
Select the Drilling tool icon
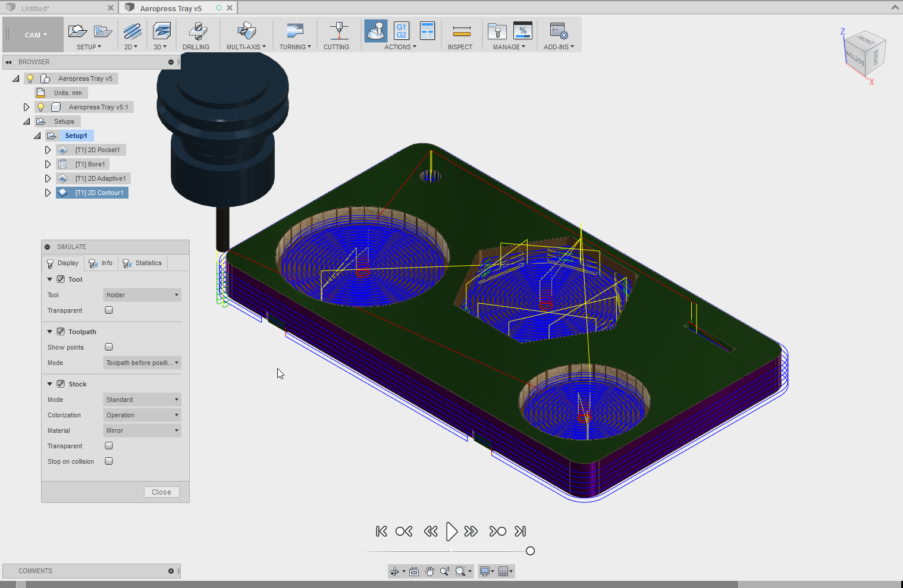[x=197, y=31]
